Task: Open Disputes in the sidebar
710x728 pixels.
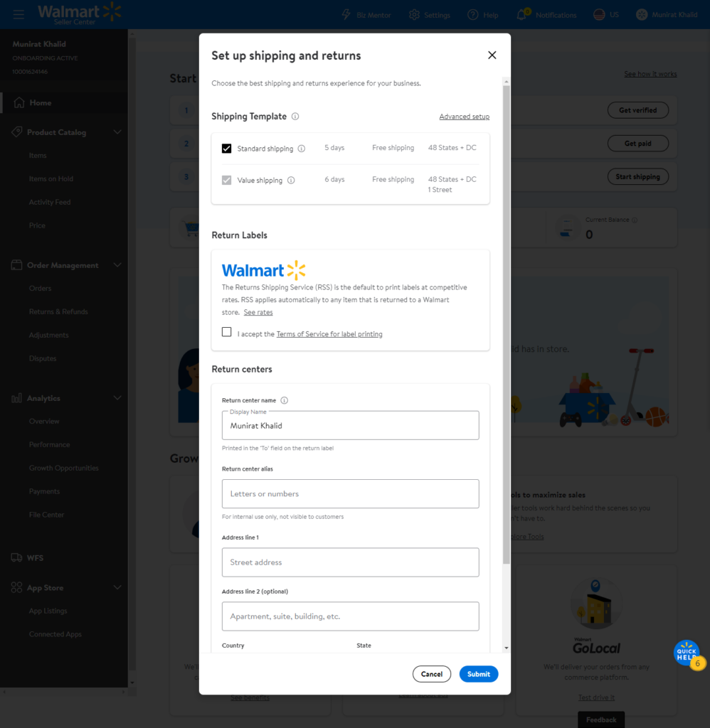Action: click(43, 358)
